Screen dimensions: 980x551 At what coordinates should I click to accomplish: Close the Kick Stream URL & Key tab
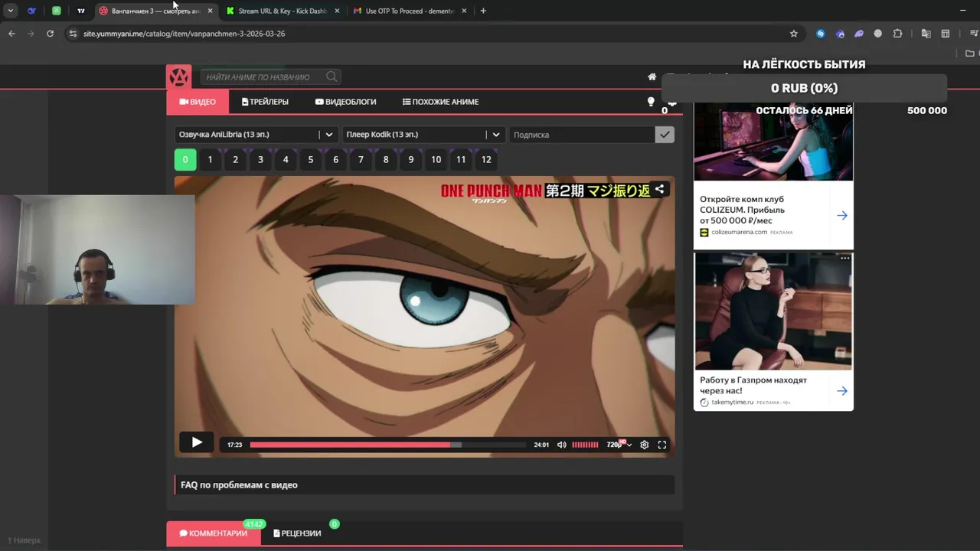(337, 11)
